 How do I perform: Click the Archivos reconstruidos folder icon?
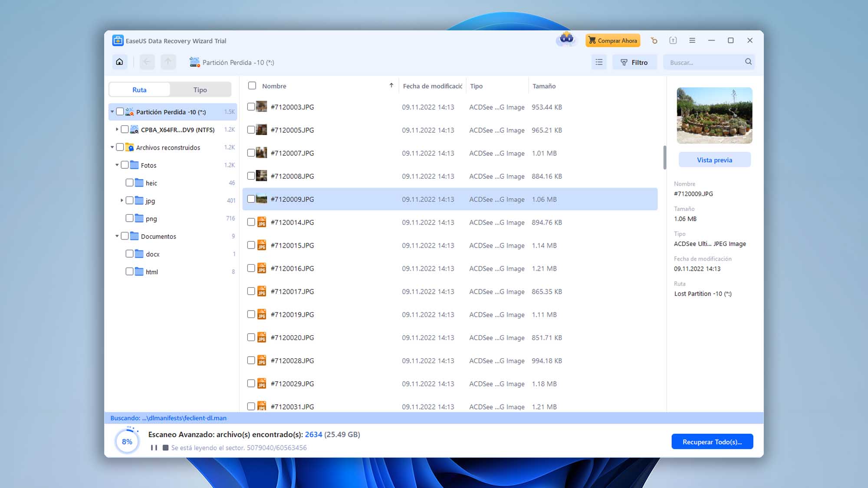[130, 147]
